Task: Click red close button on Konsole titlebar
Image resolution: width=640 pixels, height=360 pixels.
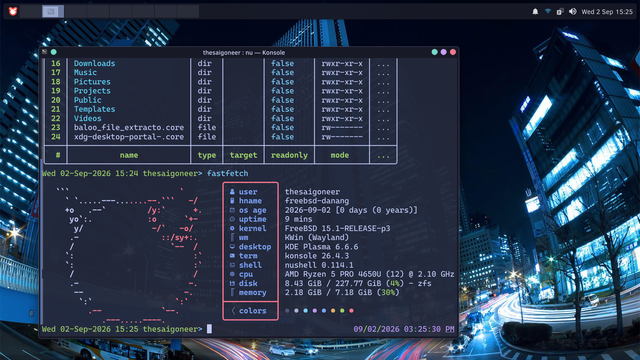Action: pos(453,52)
